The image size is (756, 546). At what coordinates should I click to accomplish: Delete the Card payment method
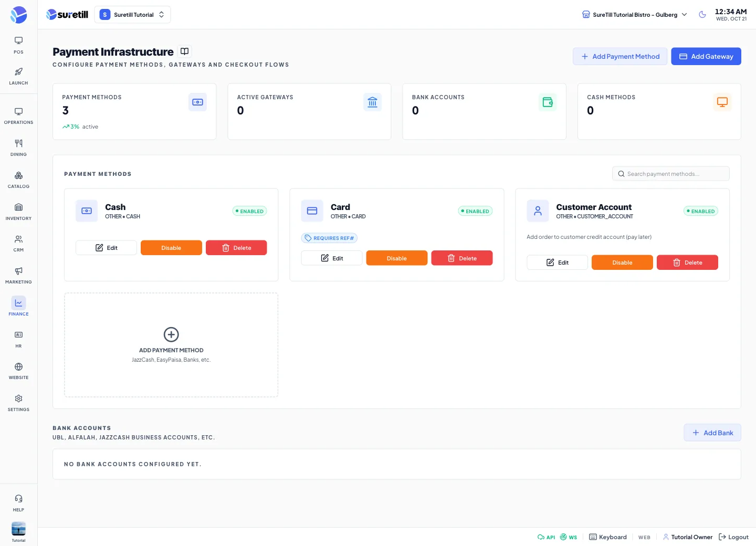coord(462,258)
